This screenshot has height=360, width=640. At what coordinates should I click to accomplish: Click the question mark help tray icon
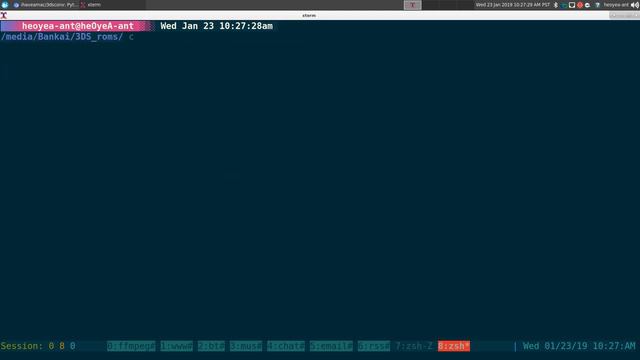[597, 5]
